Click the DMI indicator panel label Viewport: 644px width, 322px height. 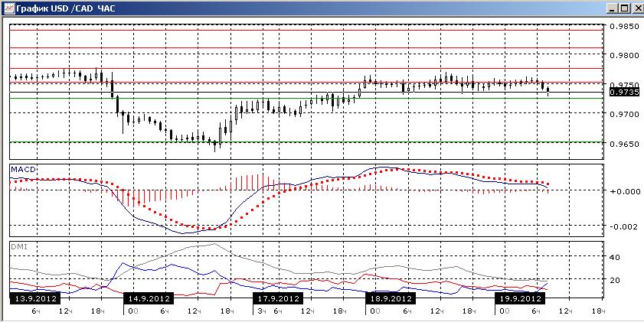click(19, 246)
